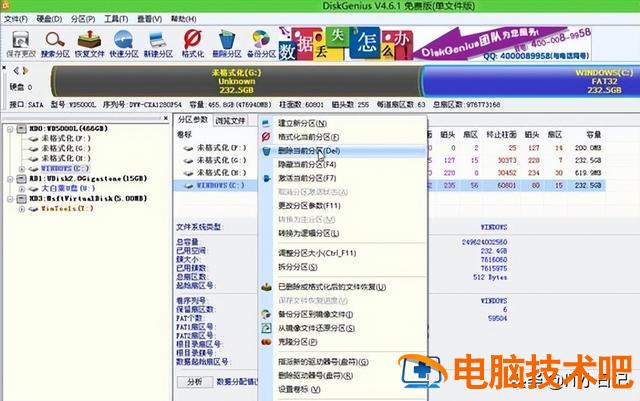The image size is (640, 401).
Task: Click the 200.0MB capacity cell
Action: click(x=588, y=148)
